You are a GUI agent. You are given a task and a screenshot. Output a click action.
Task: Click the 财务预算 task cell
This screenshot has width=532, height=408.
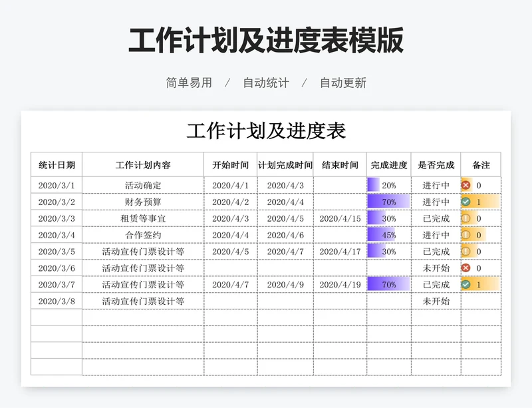click(x=143, y=202)
